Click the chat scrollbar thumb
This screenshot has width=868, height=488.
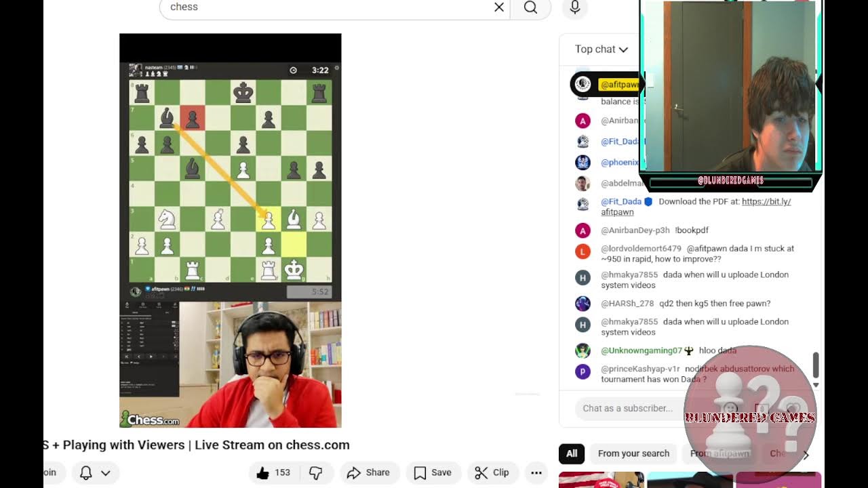[816, 365]
